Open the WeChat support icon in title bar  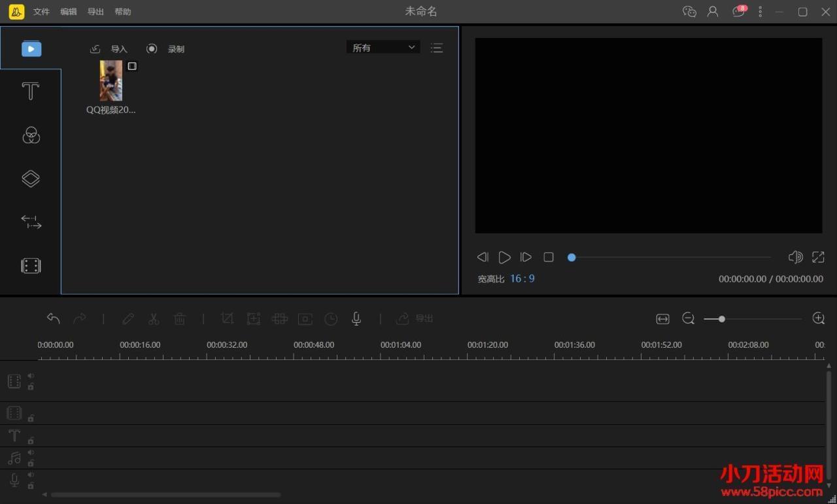coord(689,12)
